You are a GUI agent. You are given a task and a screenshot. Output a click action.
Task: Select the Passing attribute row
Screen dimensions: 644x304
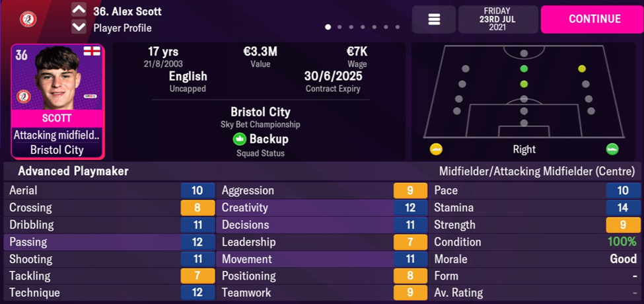(x=109, y=242)
